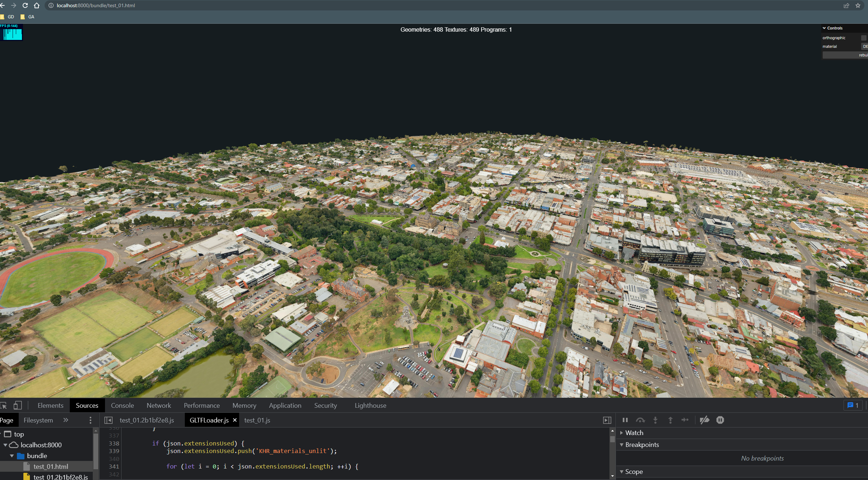Deactivate breakpoints toggle icon
This screenshot has width=868, height=480.
[704, 420]
